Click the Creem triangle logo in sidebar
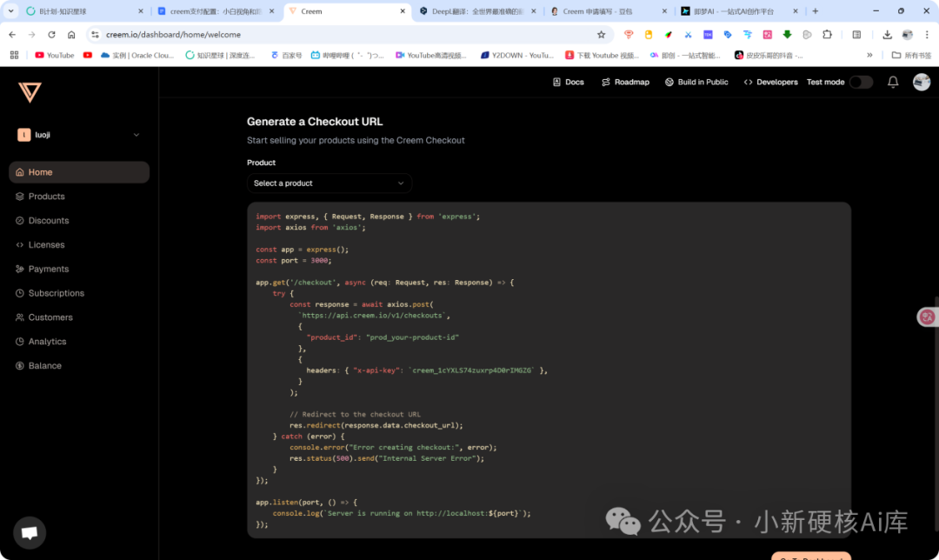The width and height of the screenshot is (939, 560). [x=30, y=92]
